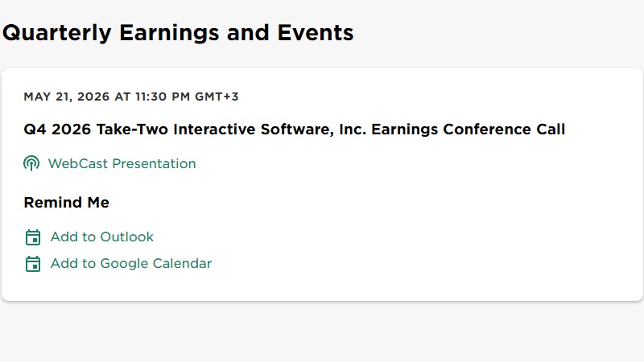
Task: Select the Add to Google Calendar link
Action: pyautogui.click(x=130, y=264)
